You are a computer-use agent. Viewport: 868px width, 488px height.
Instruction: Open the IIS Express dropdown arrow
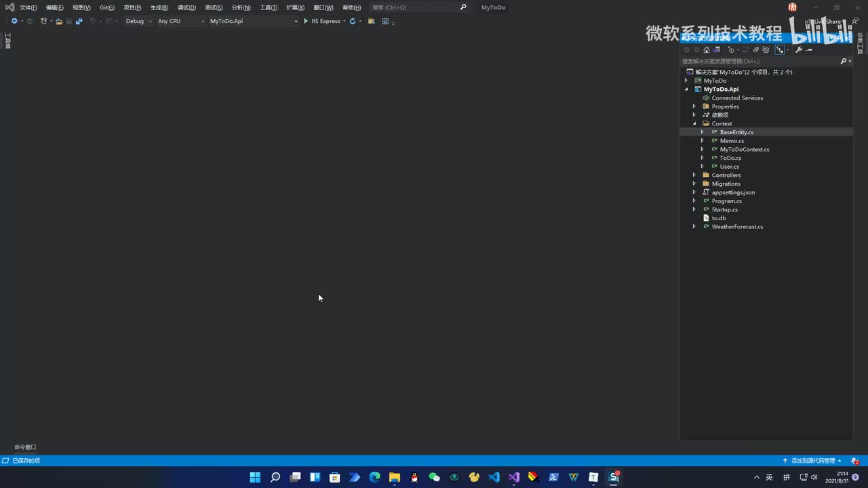tap(344, 21)
